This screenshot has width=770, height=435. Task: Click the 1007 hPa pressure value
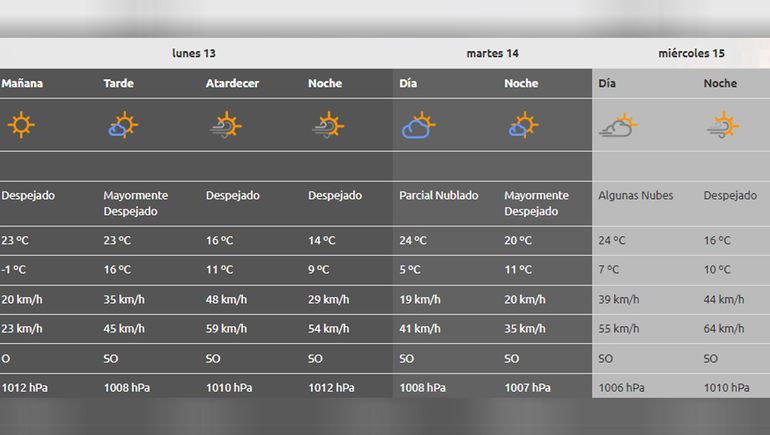[x=529, y=388]
